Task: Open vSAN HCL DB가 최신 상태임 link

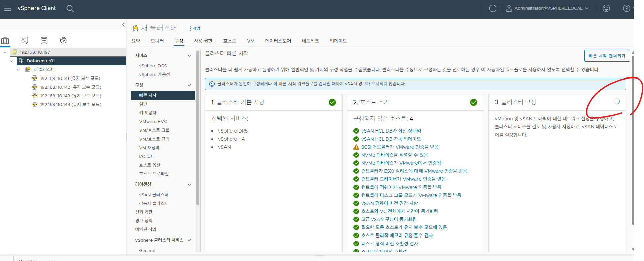Action: pyautogui.click(x=391, y=131)
